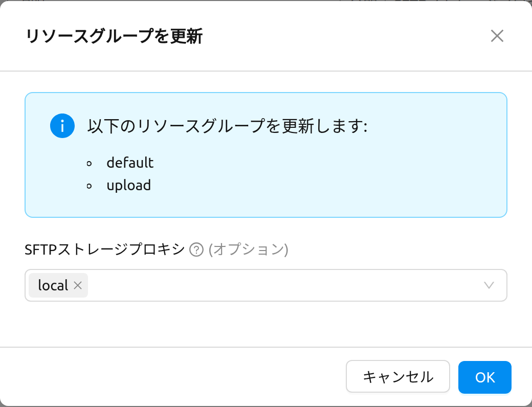Viewport: 532px width, 407px height.
Task: Close the リソースグループを更新 dialog
Action: pos(497,36)
